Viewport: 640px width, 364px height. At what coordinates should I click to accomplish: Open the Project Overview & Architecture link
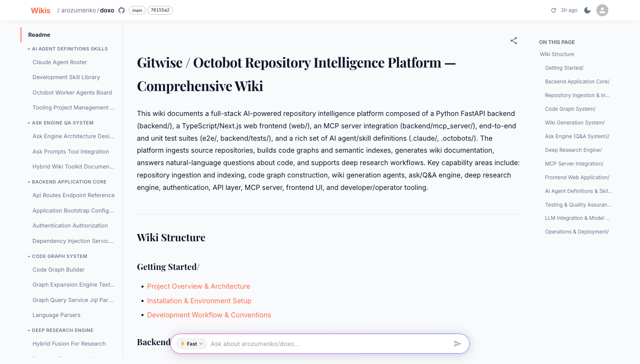coord(199,286)
